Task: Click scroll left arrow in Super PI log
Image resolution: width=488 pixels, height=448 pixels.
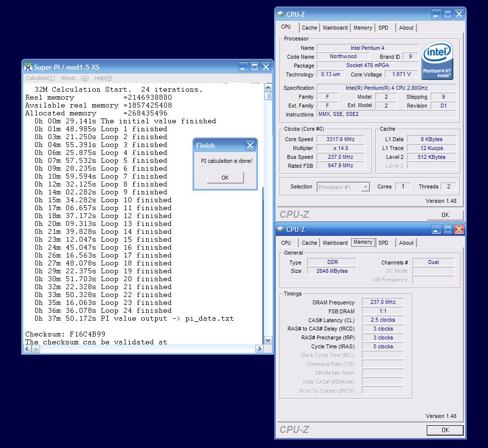Action: click(27, 349)
